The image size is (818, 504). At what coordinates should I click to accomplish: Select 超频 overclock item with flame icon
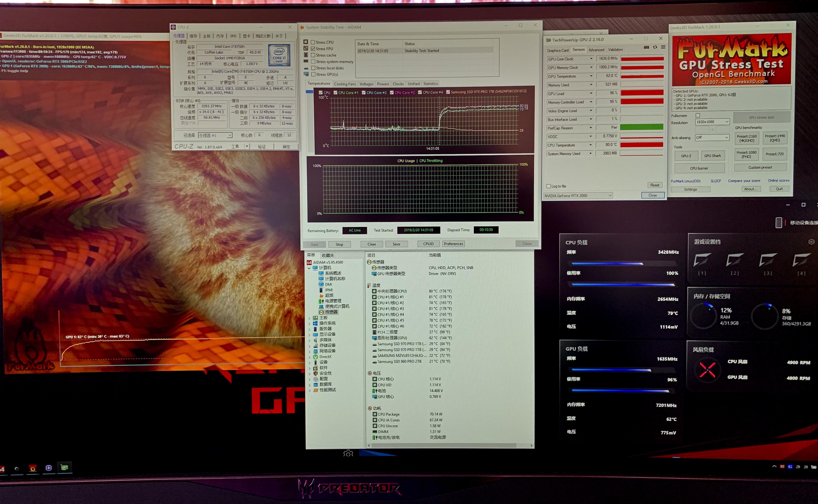tap(326, 295)
